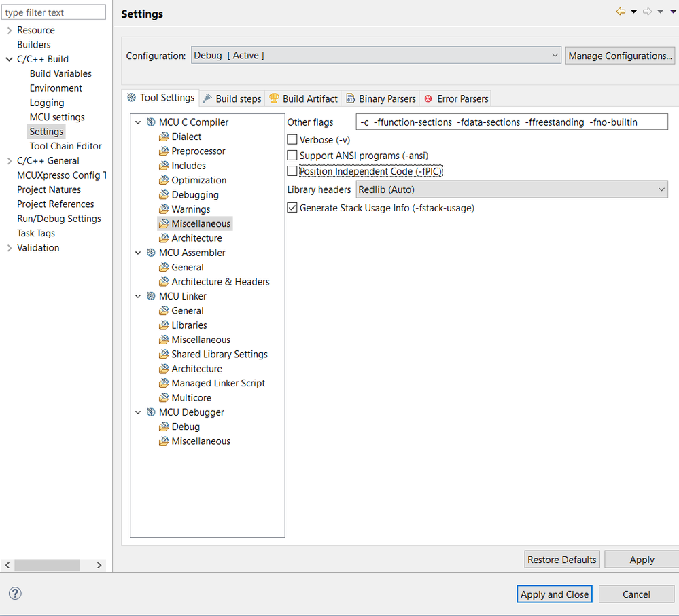Open the Library headers Redlib dropdown
679x616 pixels.
[x=512, y=189]
